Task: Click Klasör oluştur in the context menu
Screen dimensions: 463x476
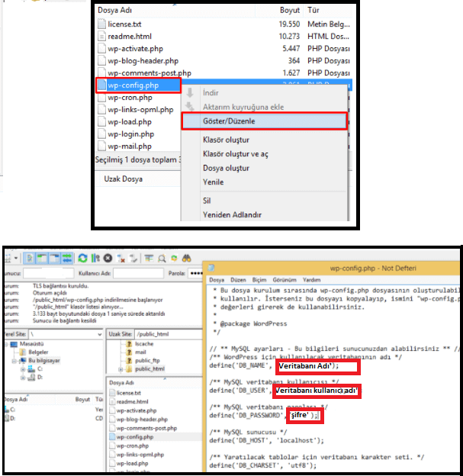Action: pos(226,140)
